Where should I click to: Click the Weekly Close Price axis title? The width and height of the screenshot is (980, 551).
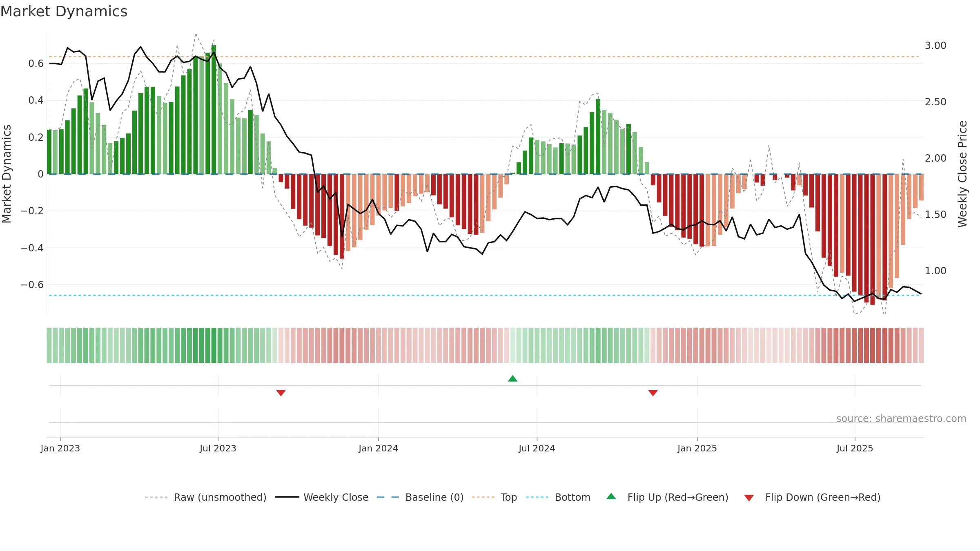pyautogui.click(x=962, y=174)
